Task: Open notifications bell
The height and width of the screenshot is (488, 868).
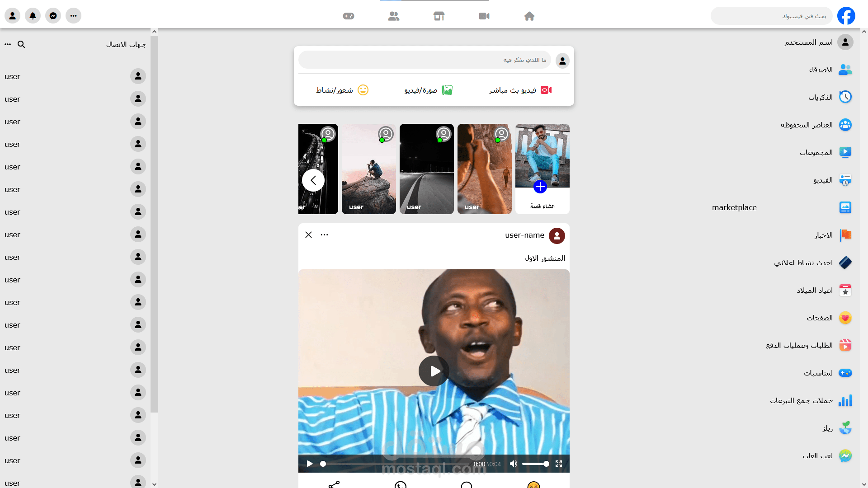Action: tap(33, 16)
